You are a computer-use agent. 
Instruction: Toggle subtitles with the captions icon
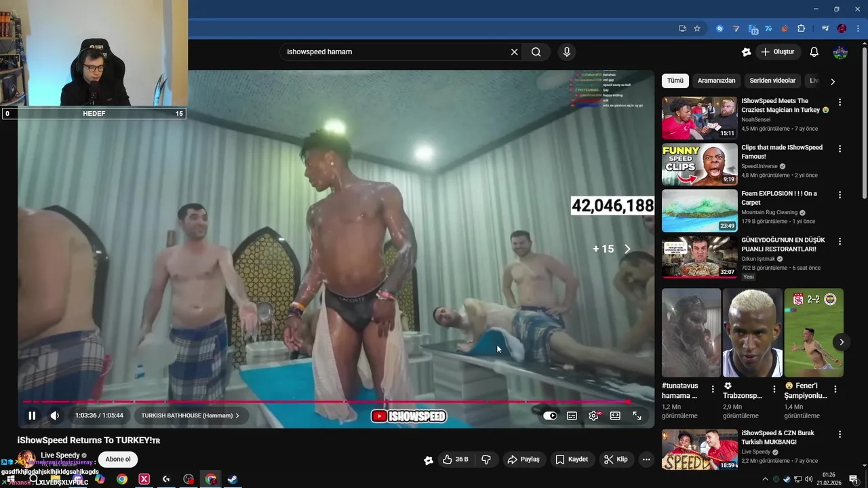coord(572,415)
